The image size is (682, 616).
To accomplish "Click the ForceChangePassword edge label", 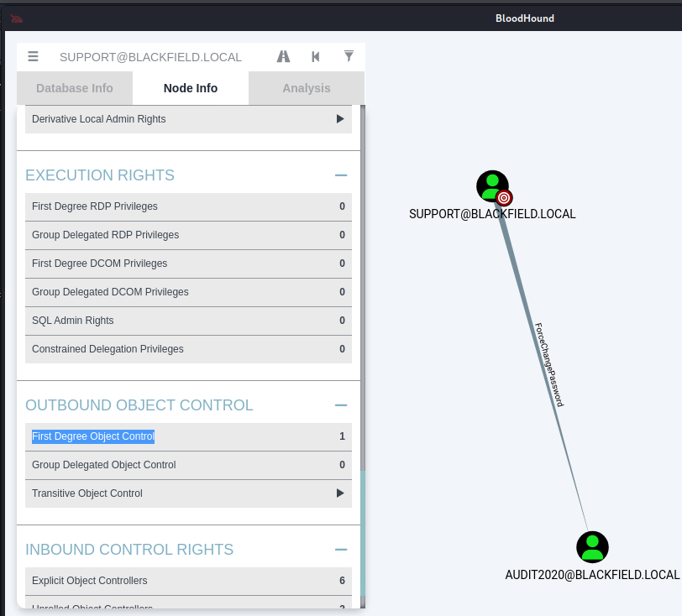I will [x=549, y=365].
